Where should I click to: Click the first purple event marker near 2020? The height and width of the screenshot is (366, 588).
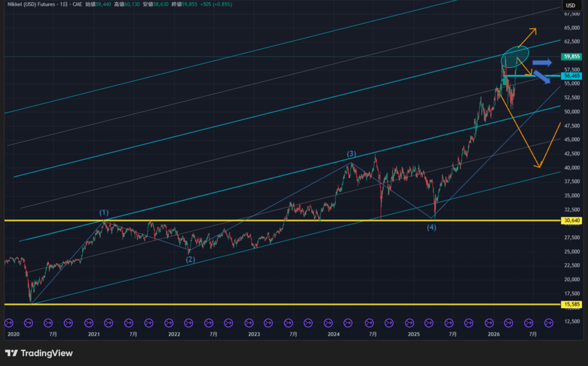(9, 323)
